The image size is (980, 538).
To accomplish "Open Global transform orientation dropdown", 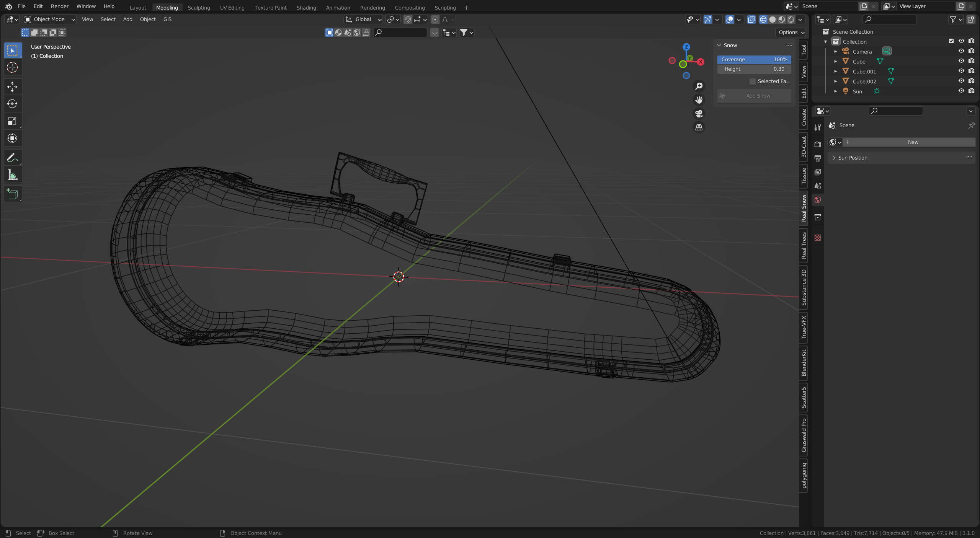I will (363, 20).
